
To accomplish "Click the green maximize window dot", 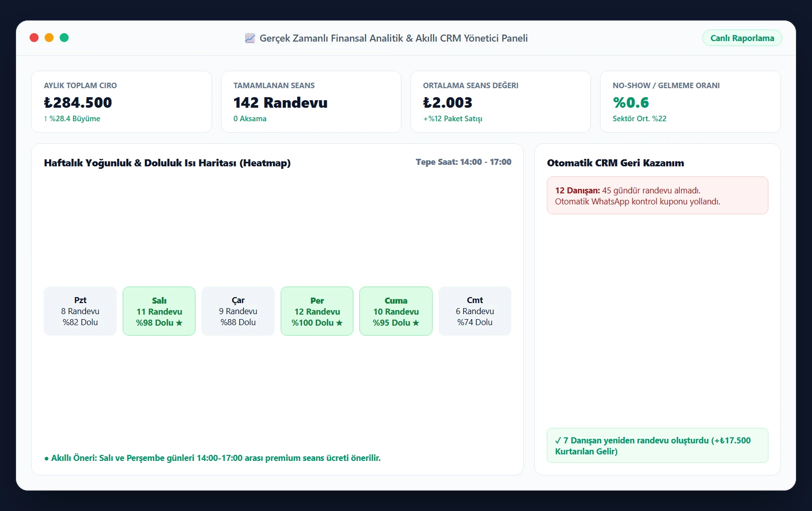I will tap(64, 38).
